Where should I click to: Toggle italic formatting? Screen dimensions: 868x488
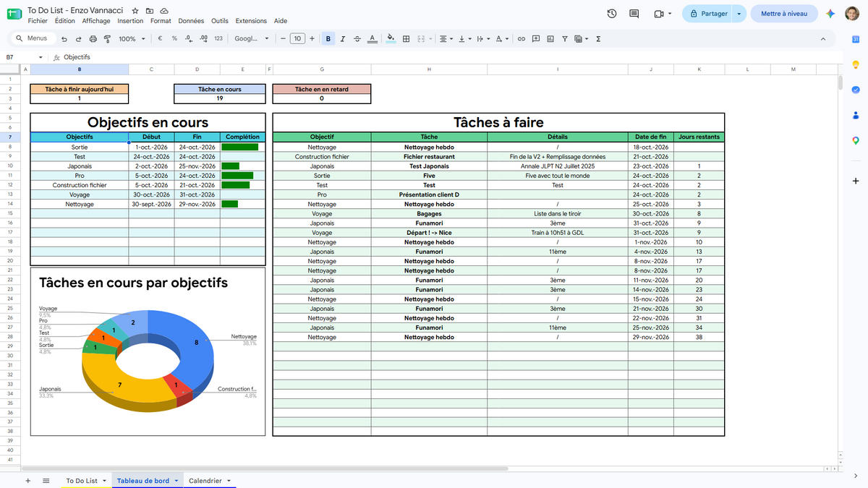[x=343, y=39]
